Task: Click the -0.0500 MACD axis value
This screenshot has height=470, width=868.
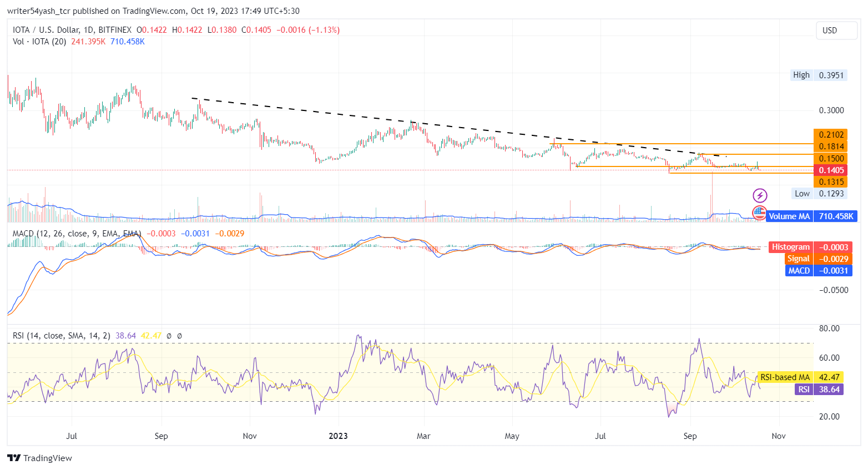Action: pos(833,290)
